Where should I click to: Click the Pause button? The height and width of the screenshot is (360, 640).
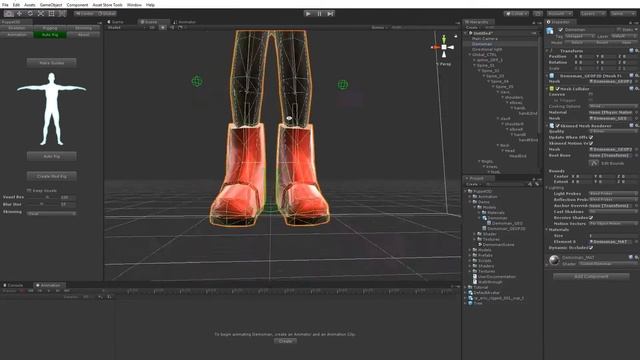click(319, 13)
